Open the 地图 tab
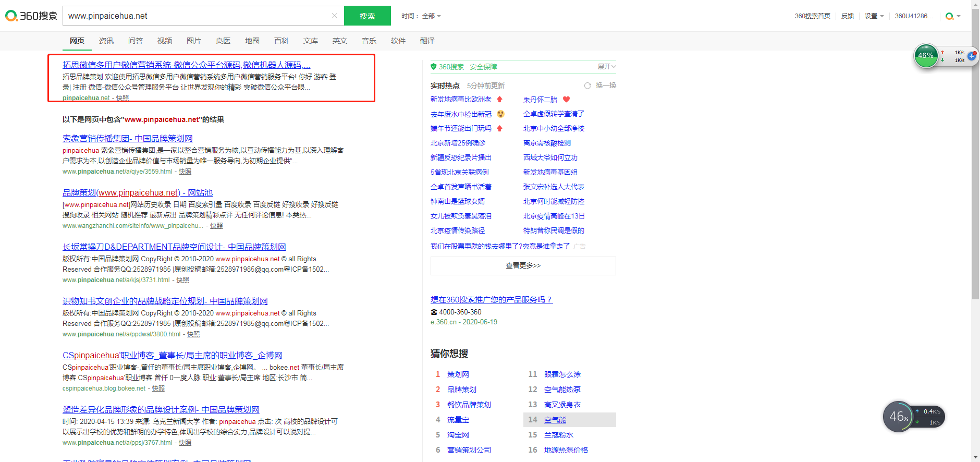980x462 pixels. pyautogui.click(x=252, y=41)
